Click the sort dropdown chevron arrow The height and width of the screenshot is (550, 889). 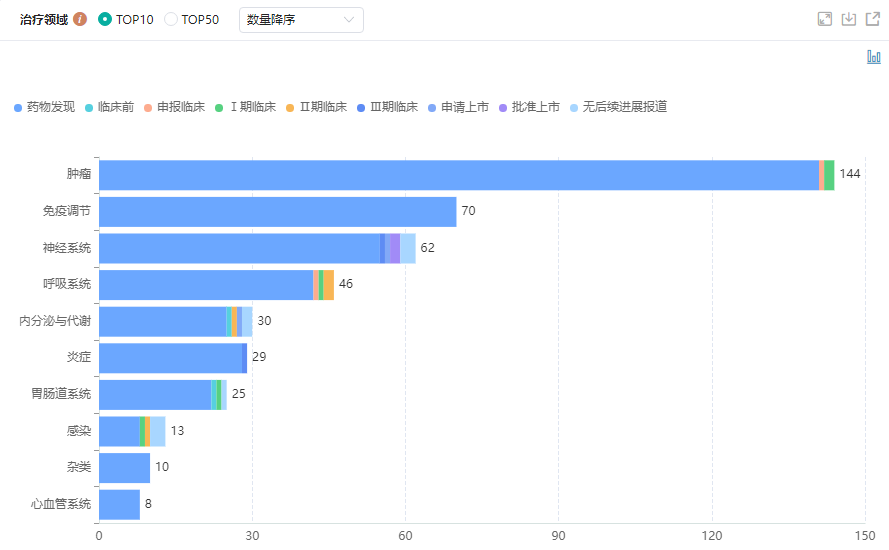(x=349, y=19)
